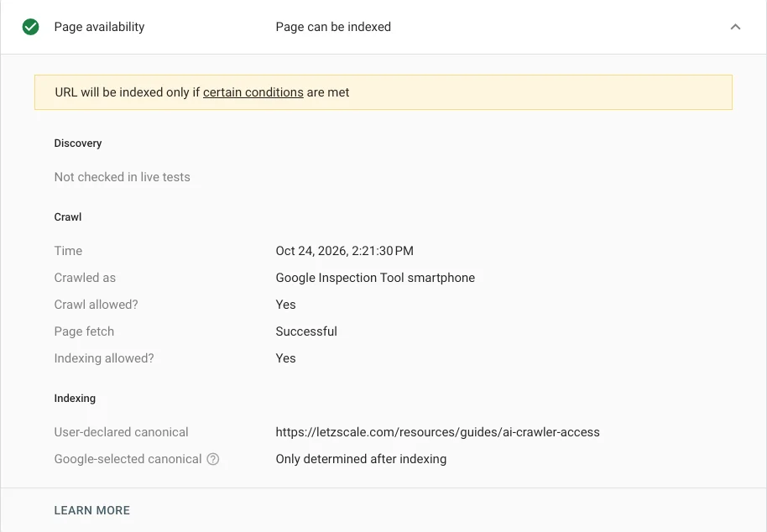Click the 'User-declared canonical' label
The height and width of the screenshot is (532, 767).
pos(122,432)
